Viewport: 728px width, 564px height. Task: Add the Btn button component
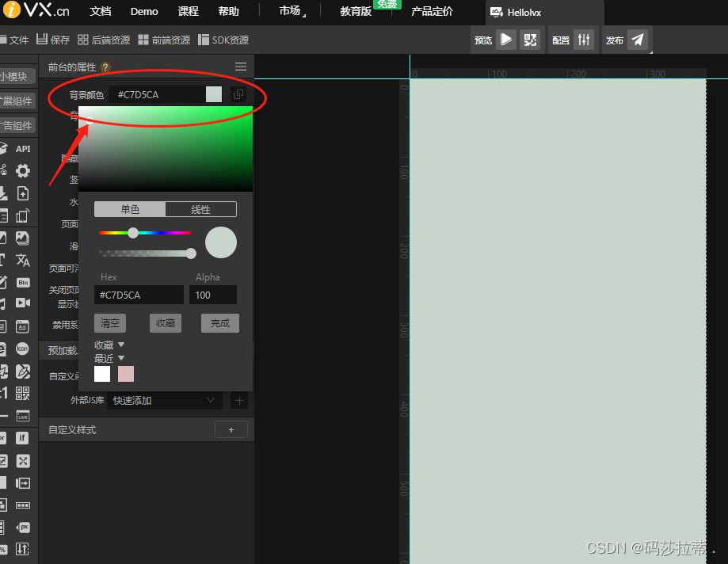[x=23, y=282]
